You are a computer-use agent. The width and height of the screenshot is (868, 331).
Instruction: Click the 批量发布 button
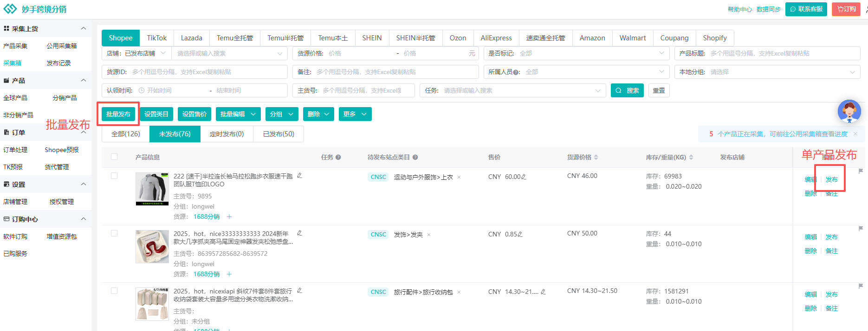[118, 114]
